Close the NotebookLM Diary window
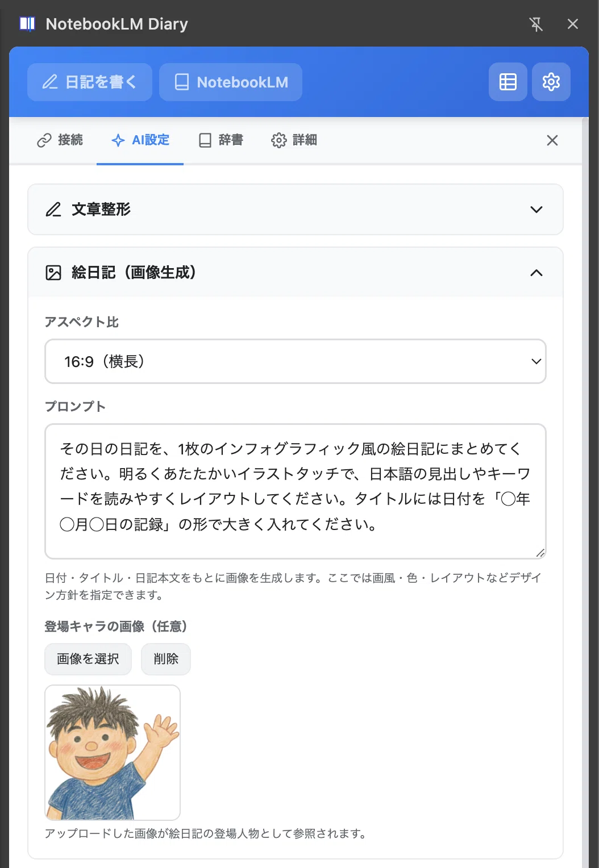 coord(573,24)
